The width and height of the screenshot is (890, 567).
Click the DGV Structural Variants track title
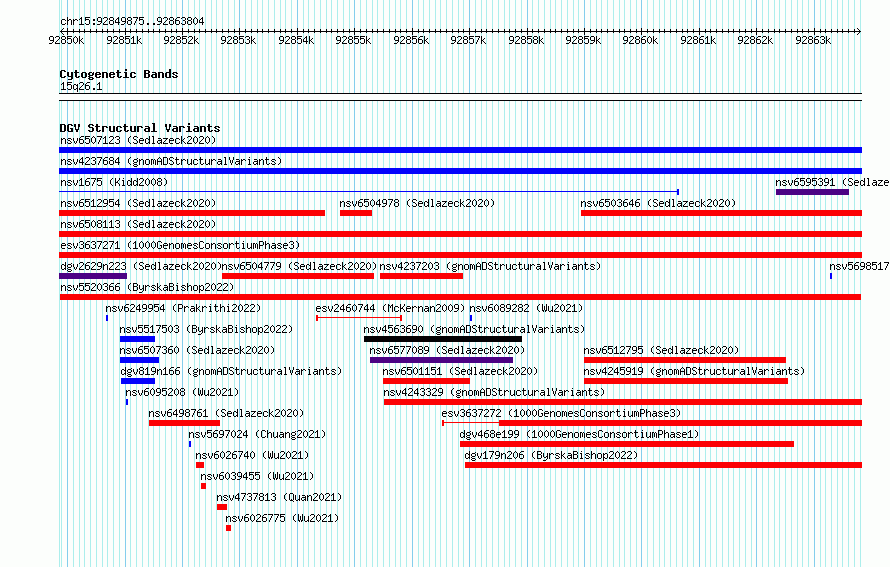click(x=140, y=128)
